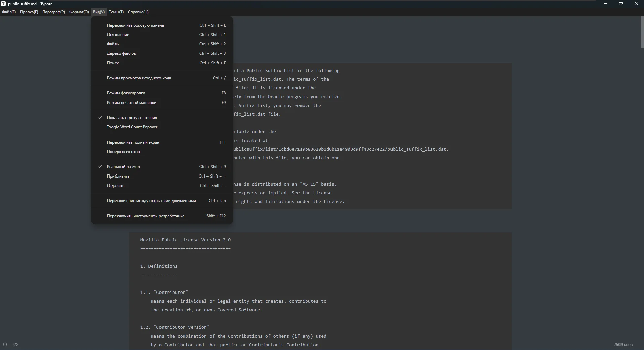
Task: Toggle source code mode icon in status bar
Action: tap(15, 344)
